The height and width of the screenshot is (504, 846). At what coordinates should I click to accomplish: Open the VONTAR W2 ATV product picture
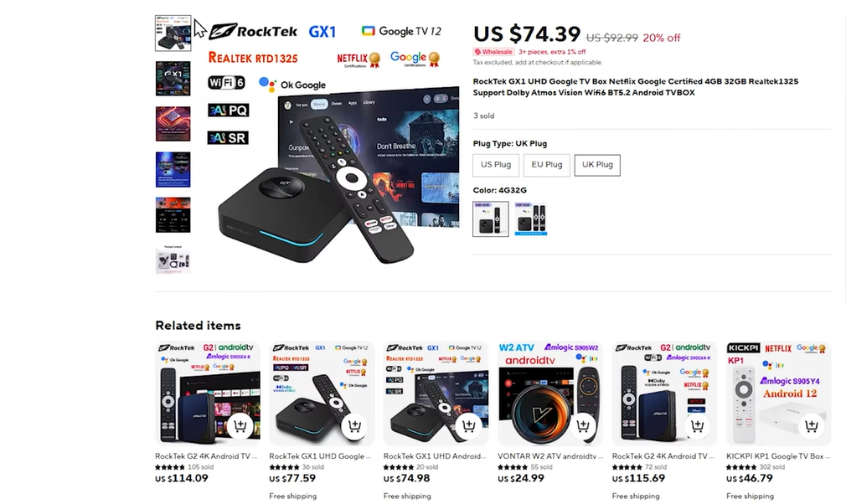549,393
